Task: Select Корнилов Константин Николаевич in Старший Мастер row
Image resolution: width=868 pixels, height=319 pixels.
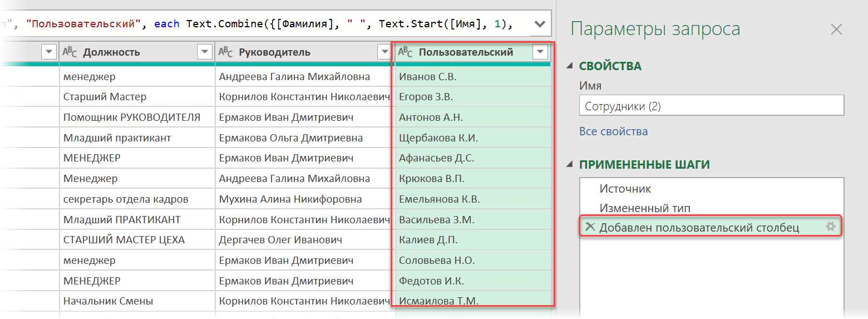Action: click(304, 96)
